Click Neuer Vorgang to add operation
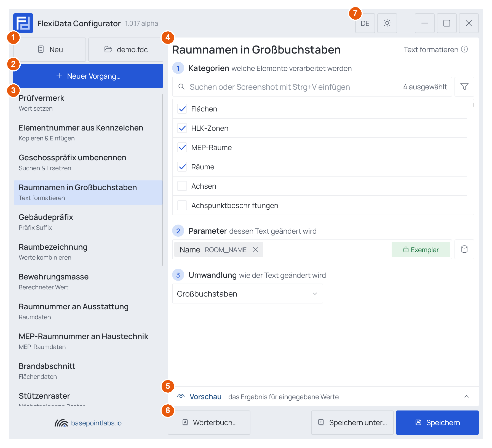Image resolution: width=492 pixels, height=448 pixels. (88, 76)
